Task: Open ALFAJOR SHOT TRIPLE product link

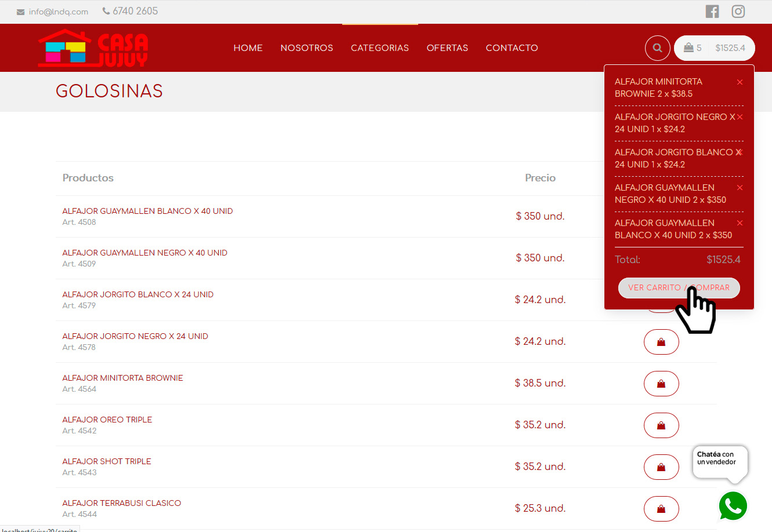Action: [107, 461]
